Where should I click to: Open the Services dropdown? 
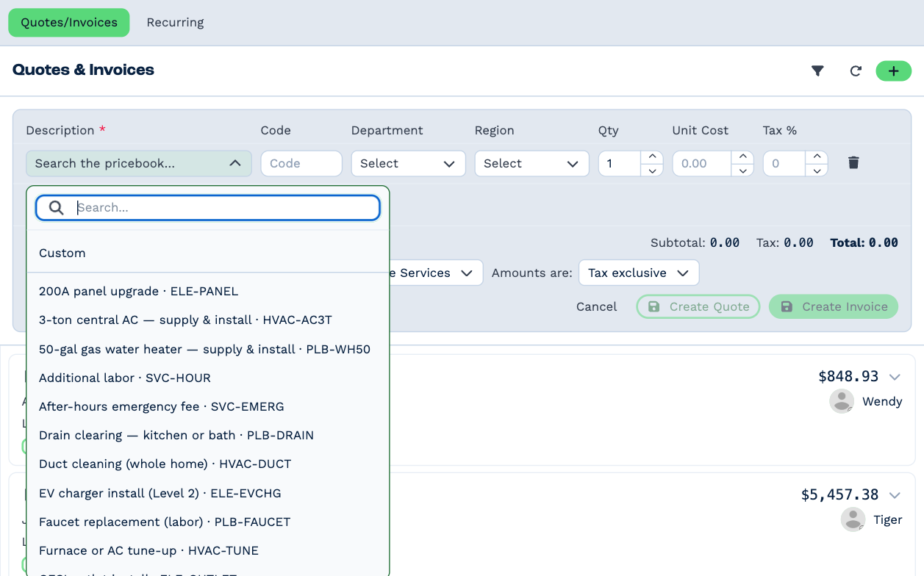pyautogui.click(x=435, y=273)
